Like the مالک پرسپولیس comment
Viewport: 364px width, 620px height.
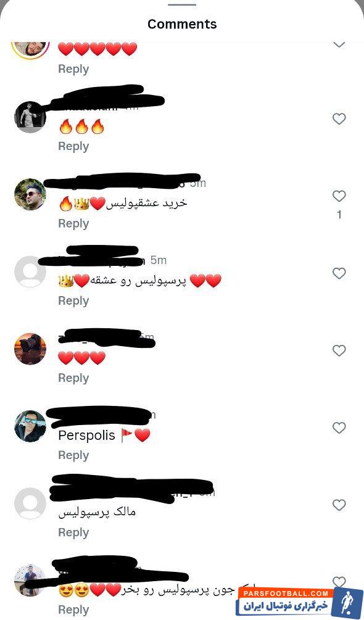pyautogui.click(x=339, y=505)
